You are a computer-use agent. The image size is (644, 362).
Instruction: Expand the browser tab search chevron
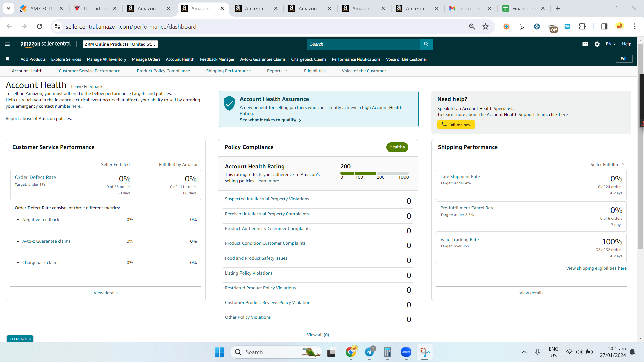[8, 8]
